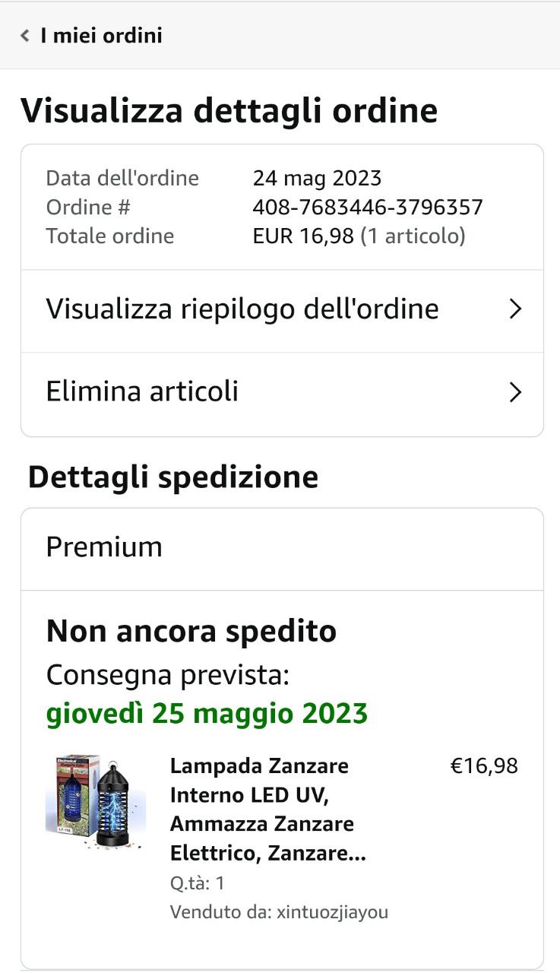Go back to I miei ordini
560x973 pixels.
pos(101,36)
